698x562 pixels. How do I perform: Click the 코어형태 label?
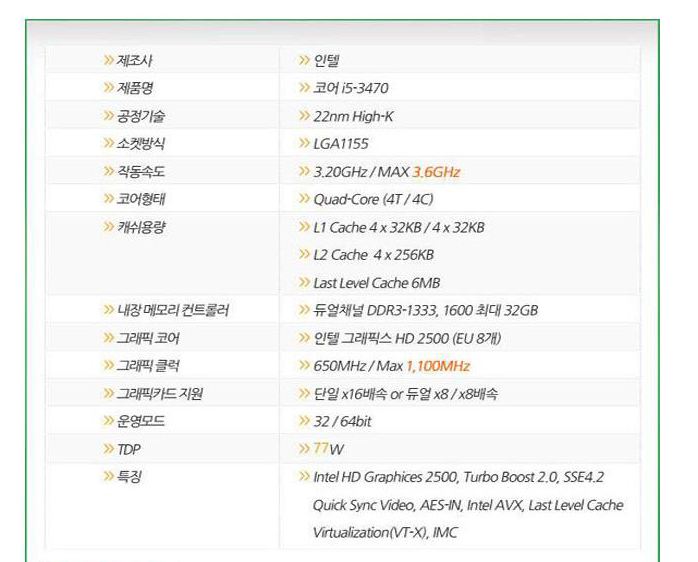[141, 199]
